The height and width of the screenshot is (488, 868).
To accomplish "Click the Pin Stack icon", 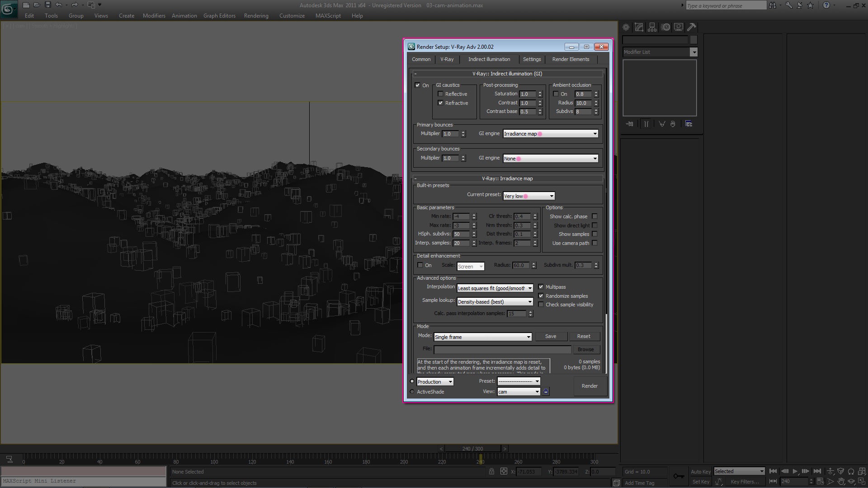I will click(x=629, y=124).
